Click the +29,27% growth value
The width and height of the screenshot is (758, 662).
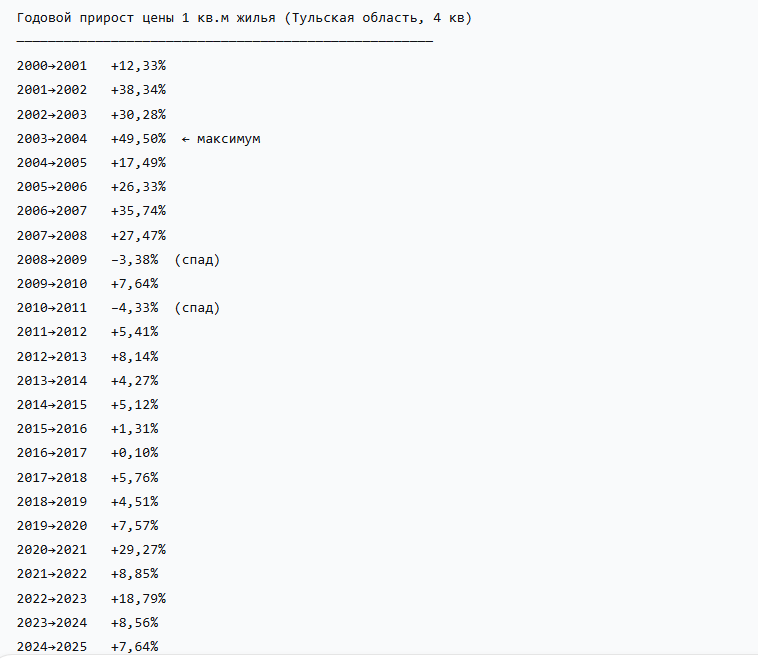[138, 549]
